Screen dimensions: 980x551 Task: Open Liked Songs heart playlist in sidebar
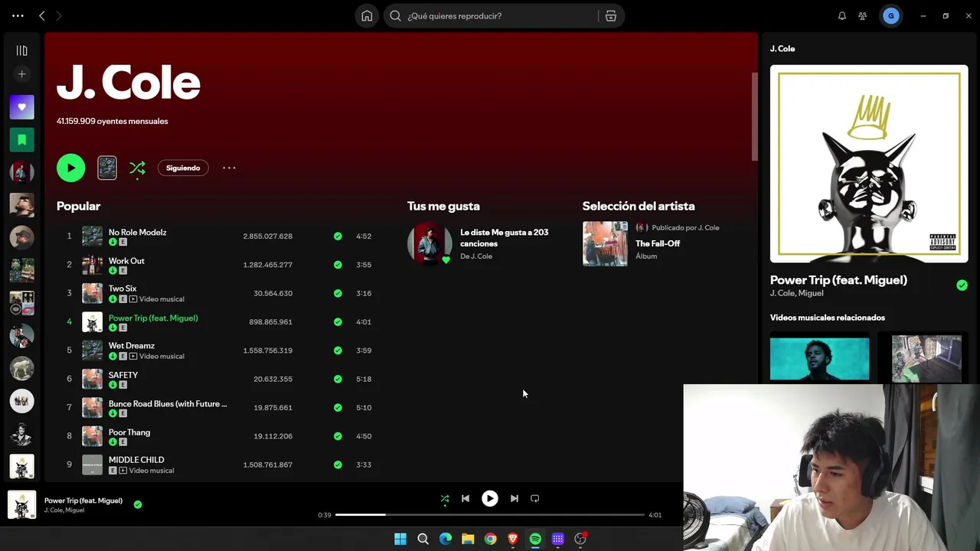tap(21, 107)
